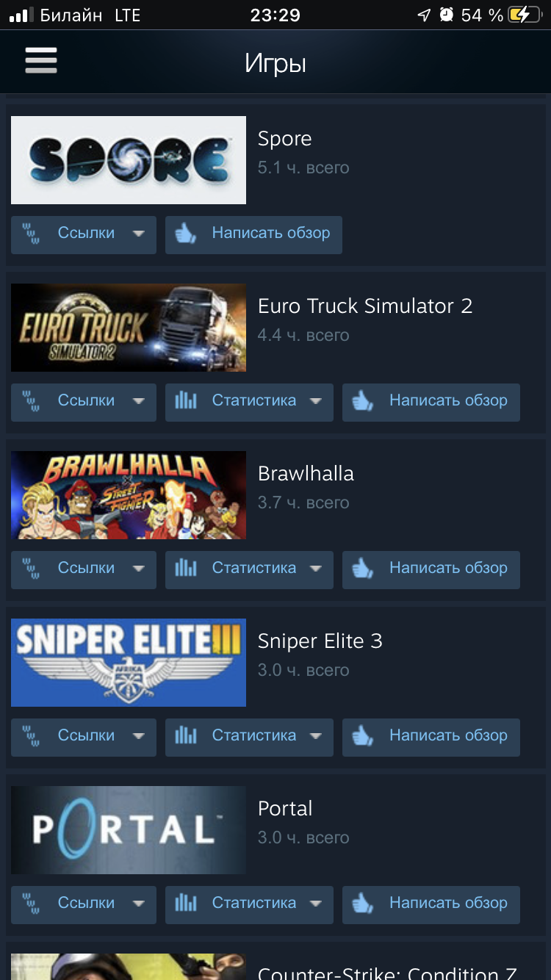Click Написать обзор for Euro Truck Simulator 2
Screen dimensions: 551x980
click(431, 401)
